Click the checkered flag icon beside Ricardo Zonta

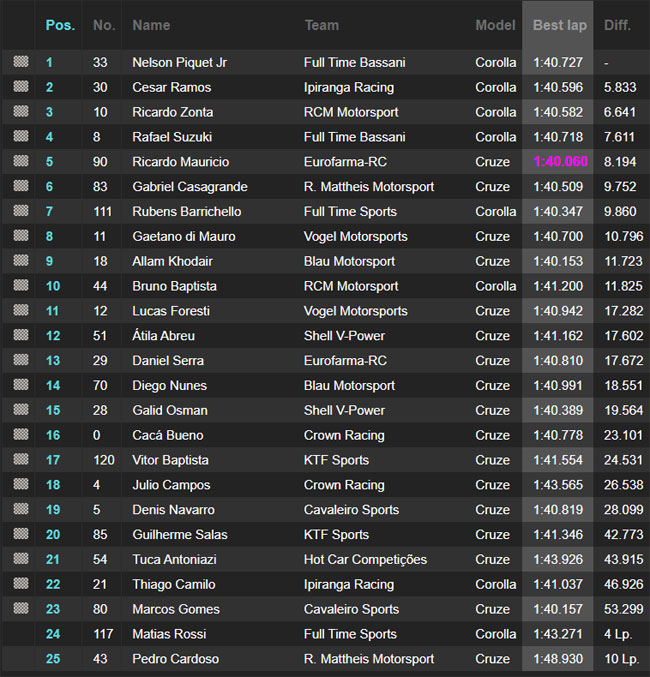coord(21,111)
